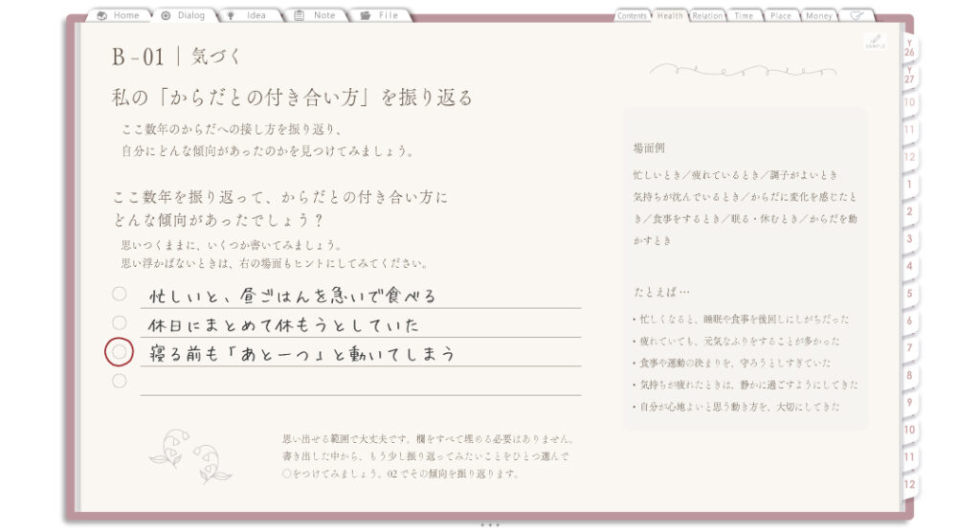Click the empty fourth writing line
980x531 pixels.
tap(361, 382)
